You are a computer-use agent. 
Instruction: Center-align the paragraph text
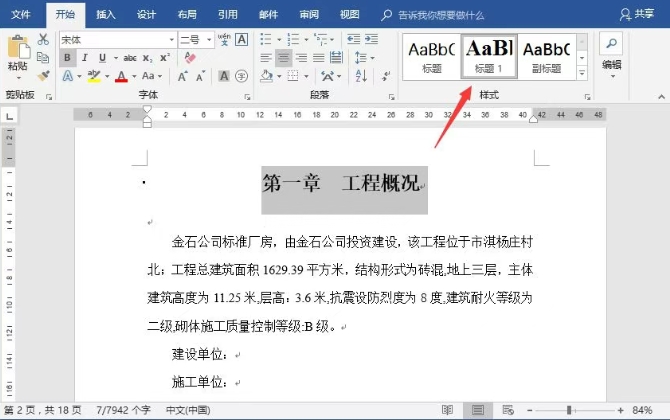[x=285, y=58]
